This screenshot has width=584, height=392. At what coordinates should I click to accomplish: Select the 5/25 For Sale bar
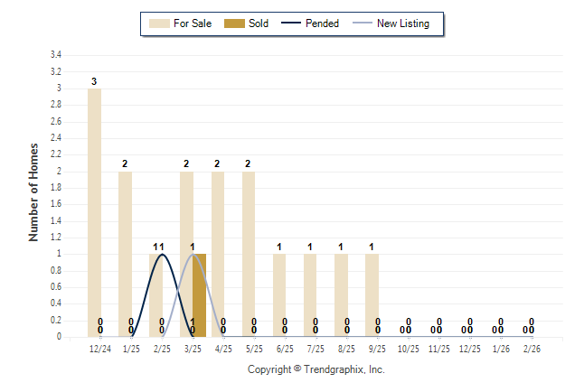click(249, 254)
